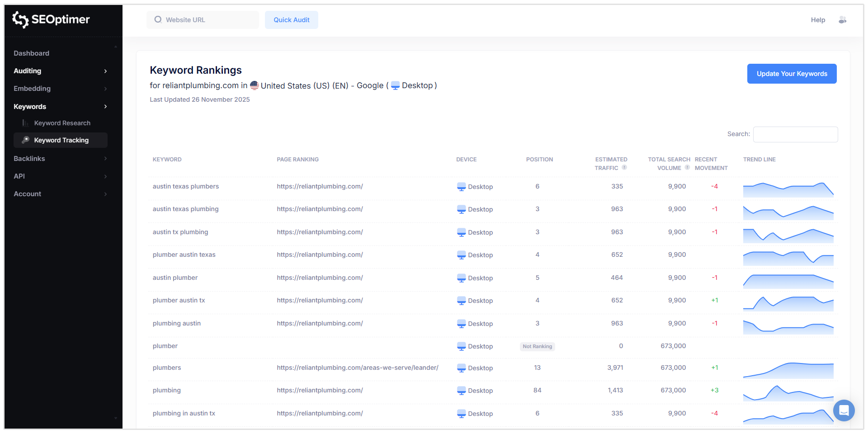Click the US flag icon in the header
Screen dimensions: 868x434
pos(254,85)
